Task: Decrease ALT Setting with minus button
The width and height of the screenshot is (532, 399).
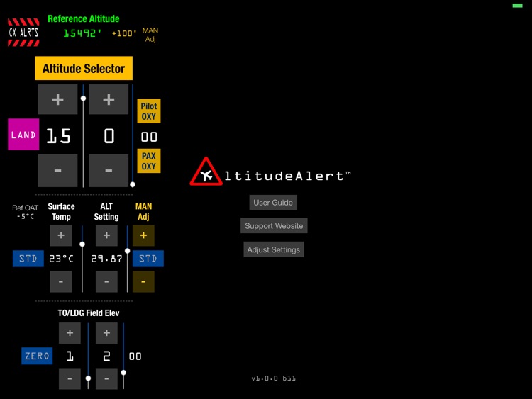Action: click(x=106, y=281)
